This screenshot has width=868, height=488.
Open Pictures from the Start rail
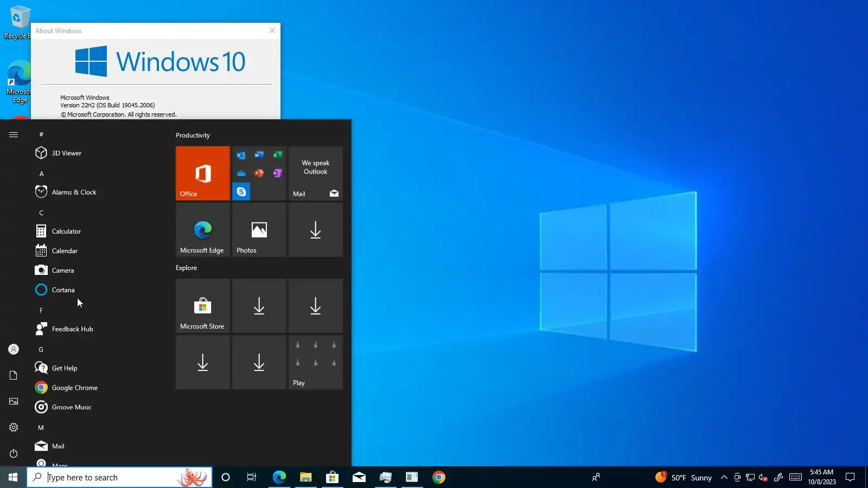14,401
